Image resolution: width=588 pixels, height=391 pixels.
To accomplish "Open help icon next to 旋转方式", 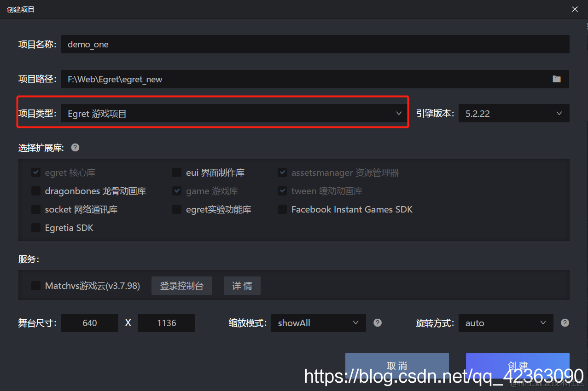I will click(x=565, y=323).
